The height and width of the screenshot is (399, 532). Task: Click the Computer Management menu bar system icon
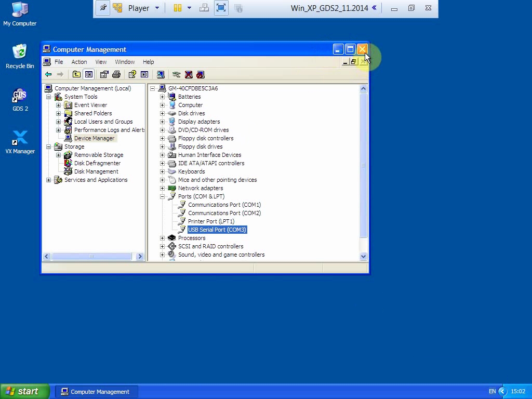[x=47, y=62]
